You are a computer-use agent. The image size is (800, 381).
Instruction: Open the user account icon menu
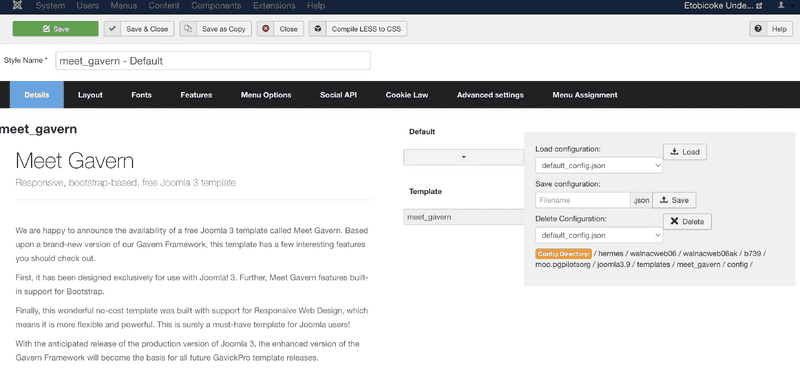coord(781,6)
